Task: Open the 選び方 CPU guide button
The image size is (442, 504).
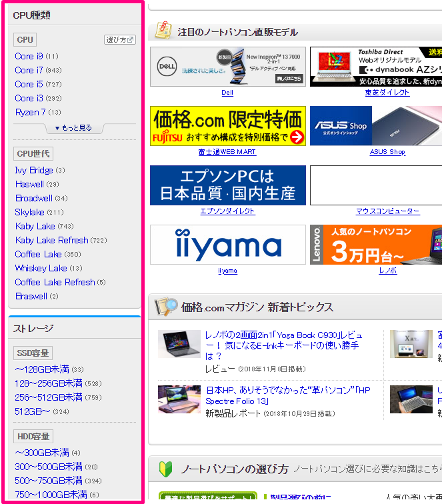Action: click(119, 40)
